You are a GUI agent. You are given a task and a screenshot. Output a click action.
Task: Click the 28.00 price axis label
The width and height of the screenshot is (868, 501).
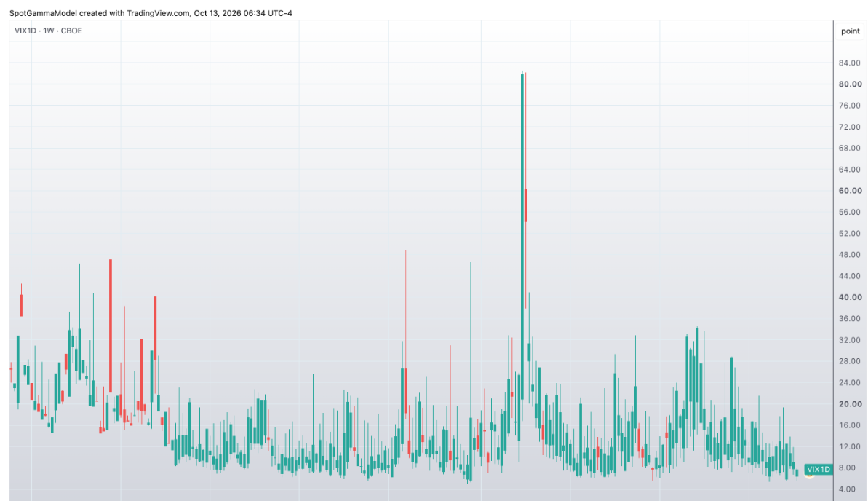pos(850,361)
